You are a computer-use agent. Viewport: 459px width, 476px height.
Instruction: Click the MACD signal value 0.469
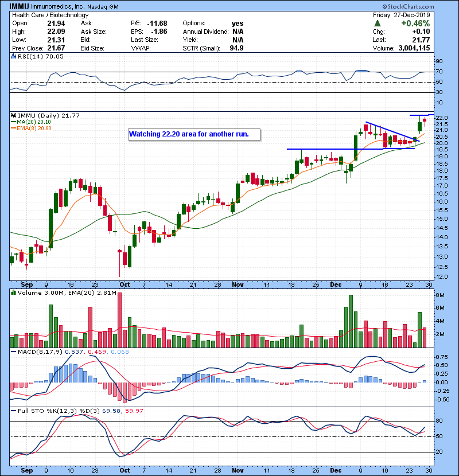tap(97, 352)
